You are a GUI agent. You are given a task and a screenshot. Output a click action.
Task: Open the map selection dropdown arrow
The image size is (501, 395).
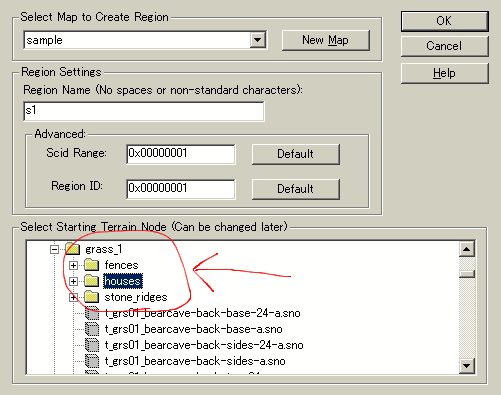(258, 40)
